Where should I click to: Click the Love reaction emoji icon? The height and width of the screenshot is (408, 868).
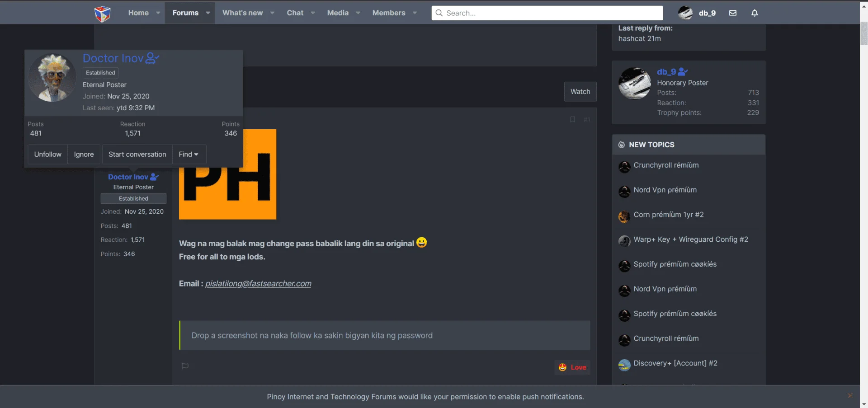[562, 367]
